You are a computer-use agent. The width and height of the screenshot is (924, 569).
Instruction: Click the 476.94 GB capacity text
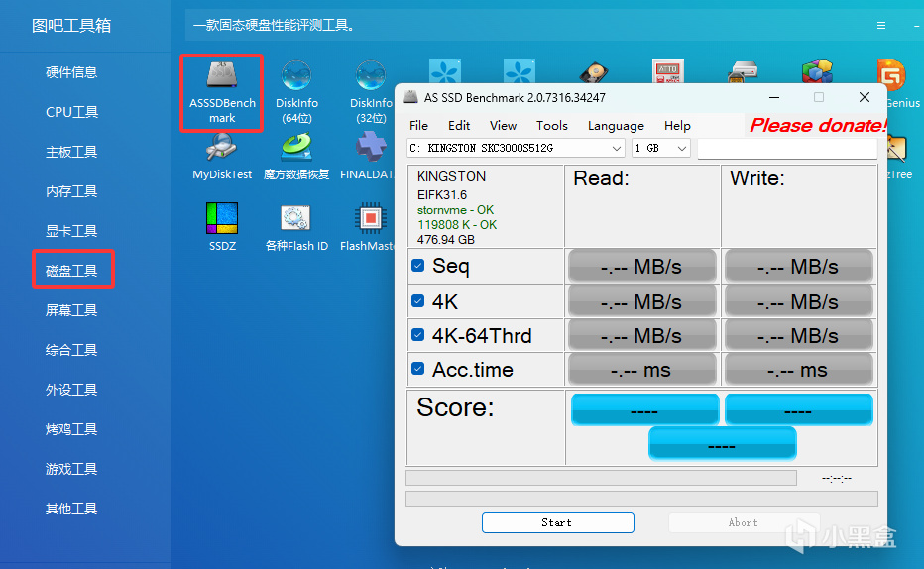[x=446, y=239]
